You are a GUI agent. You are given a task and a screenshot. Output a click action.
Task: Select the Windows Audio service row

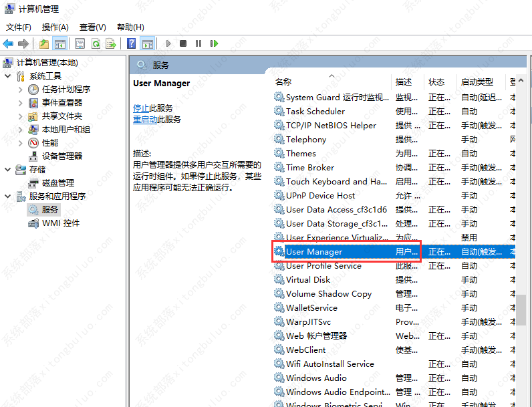click(x=316, y=378)
